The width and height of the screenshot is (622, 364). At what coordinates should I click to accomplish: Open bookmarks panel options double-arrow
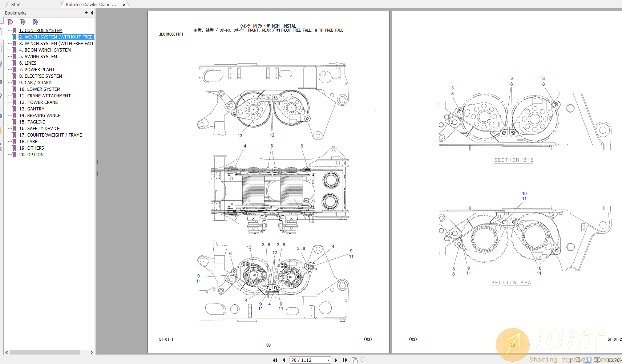coord(86,13)
